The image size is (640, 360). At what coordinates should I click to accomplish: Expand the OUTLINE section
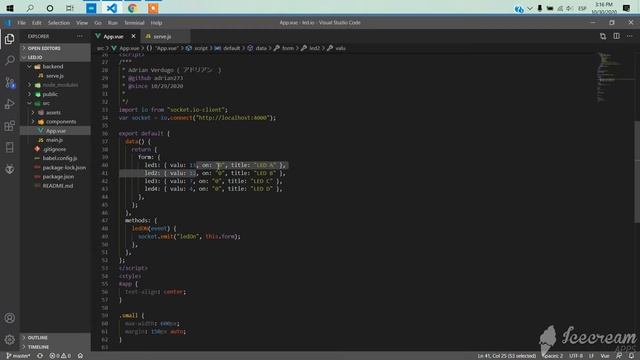coord(56,338)
